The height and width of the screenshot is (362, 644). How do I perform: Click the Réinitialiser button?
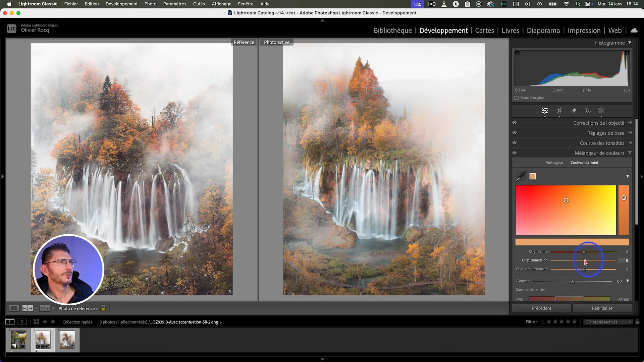pyautogui.click(x=603, y=308)
